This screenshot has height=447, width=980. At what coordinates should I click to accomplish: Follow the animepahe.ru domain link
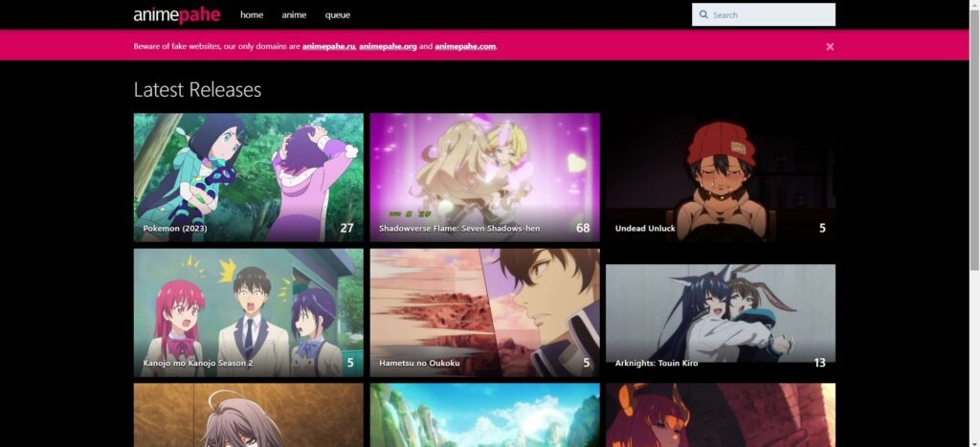point(329,46)
